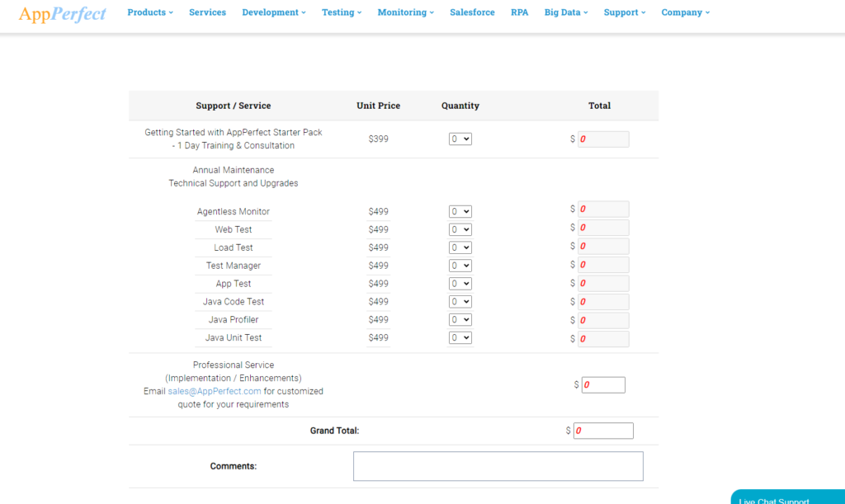Click the Total column header

[599, 106]
